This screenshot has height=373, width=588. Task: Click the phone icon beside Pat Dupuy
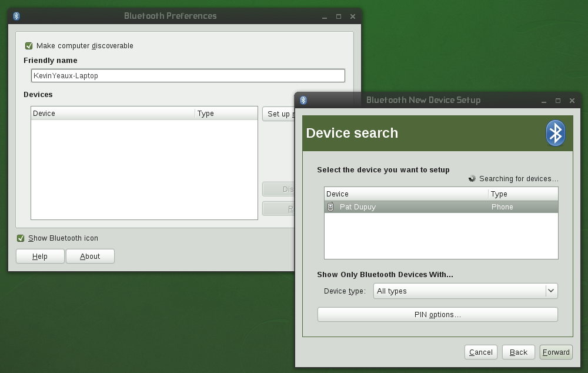pos(330,207)
